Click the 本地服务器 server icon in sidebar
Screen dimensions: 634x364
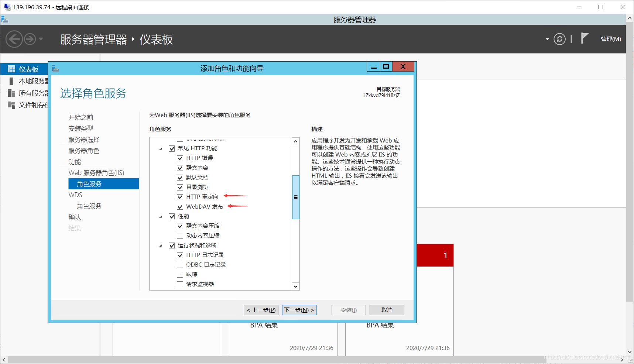11,81
